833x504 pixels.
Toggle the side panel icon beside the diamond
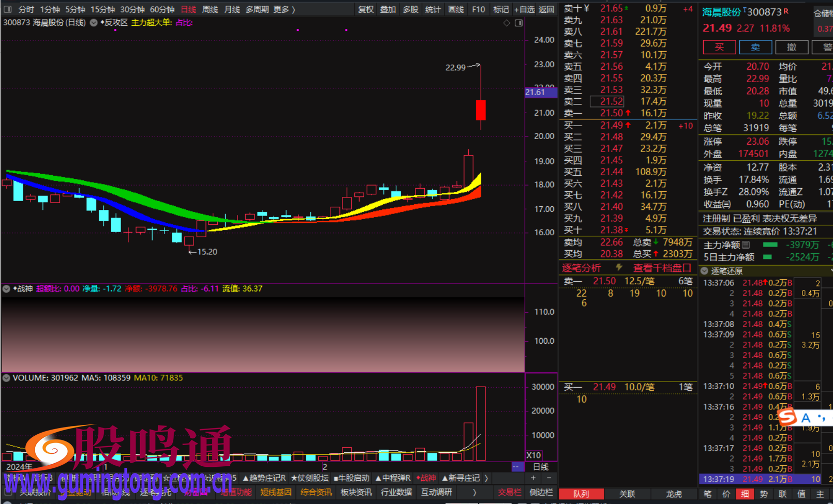[518, 23]
